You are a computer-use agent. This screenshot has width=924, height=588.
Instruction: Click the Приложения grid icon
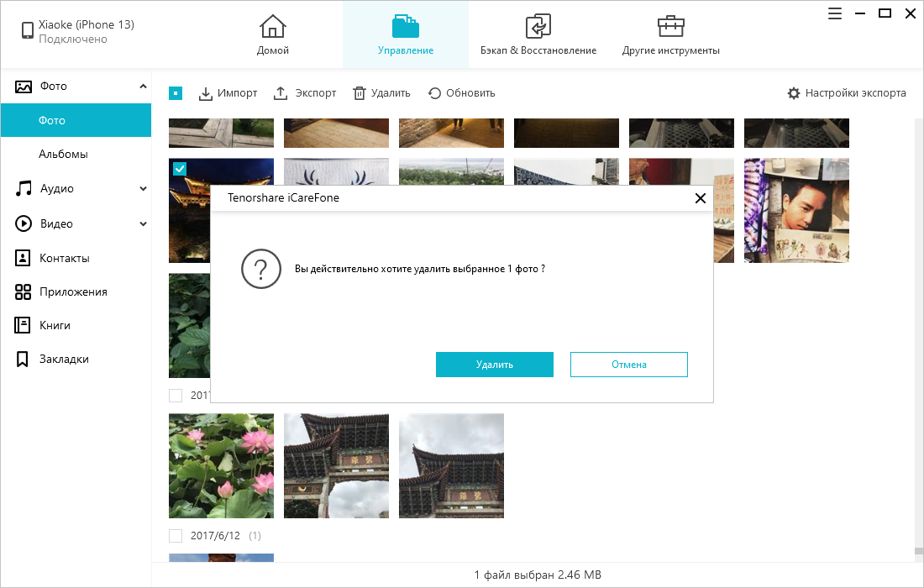23,291
